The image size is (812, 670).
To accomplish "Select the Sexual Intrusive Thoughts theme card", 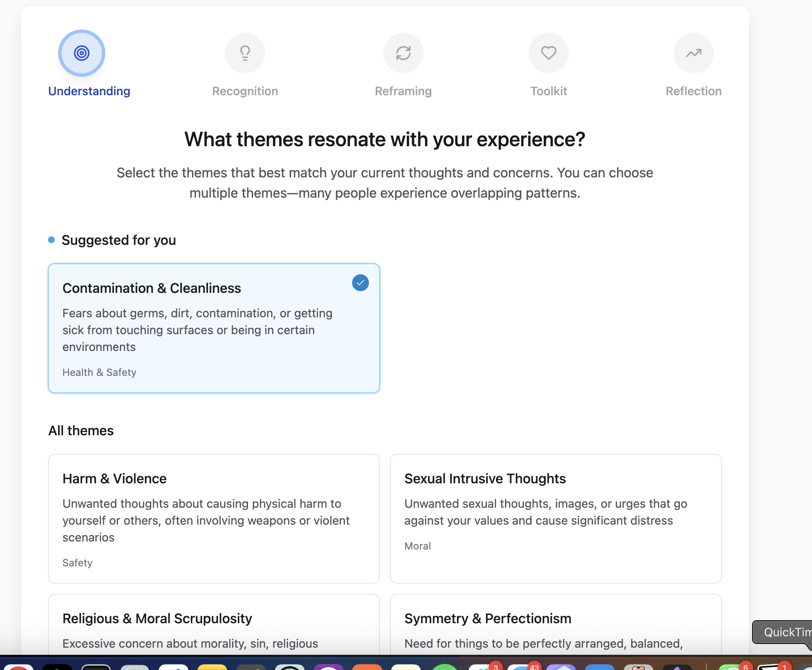I will 556,518.
